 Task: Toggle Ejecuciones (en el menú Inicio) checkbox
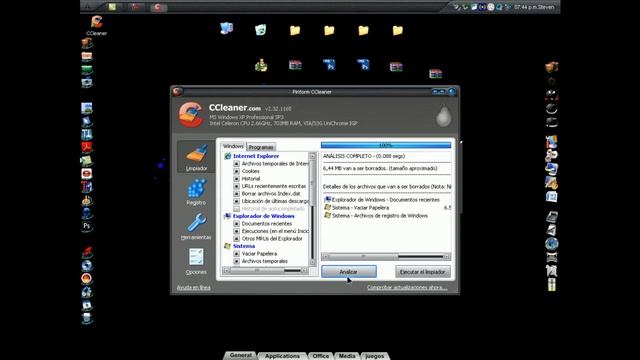click(236, 231)
